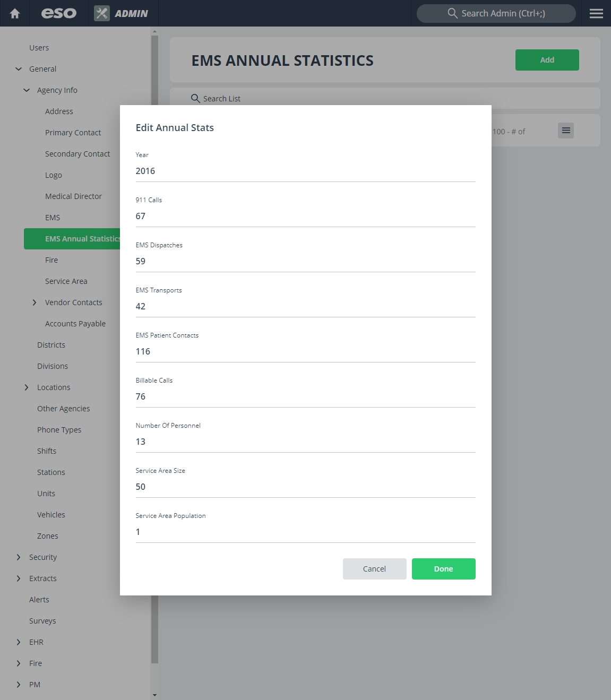The width and height of the screenshot is (611, 700).
Task: Click the ESO logo
Action: pos(59,13)
